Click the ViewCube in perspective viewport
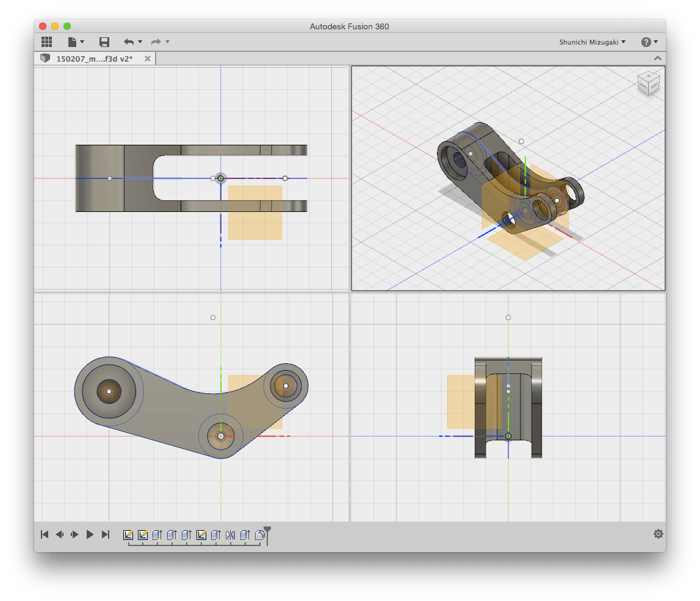 [x=648, y=83]
